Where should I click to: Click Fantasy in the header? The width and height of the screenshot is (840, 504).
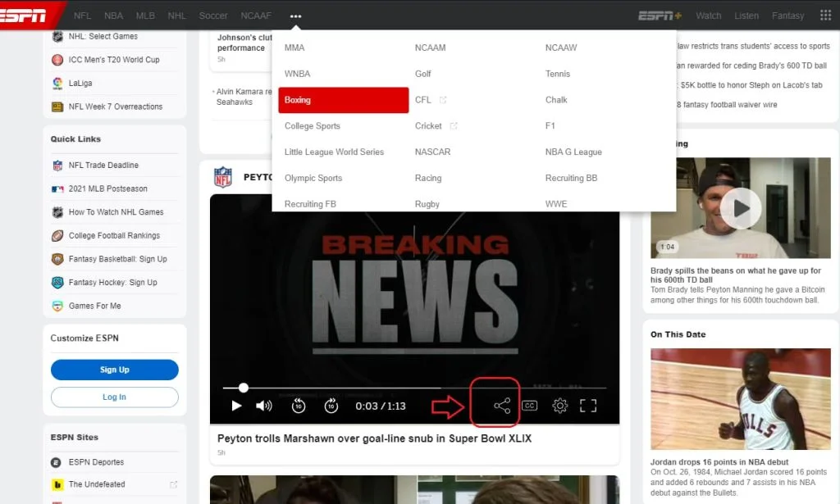pyautogui.click(x=787, y=16)
